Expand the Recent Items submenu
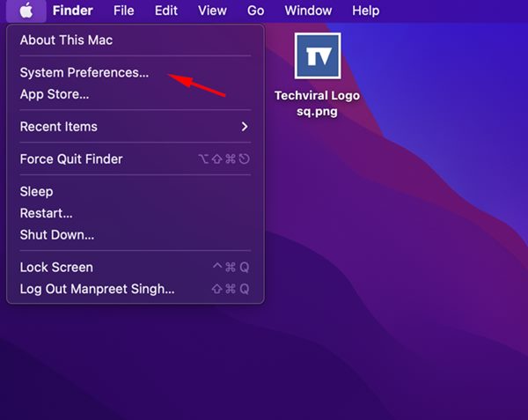The height and width of the screenshot is (420, 528). click(x=136, y=127)
